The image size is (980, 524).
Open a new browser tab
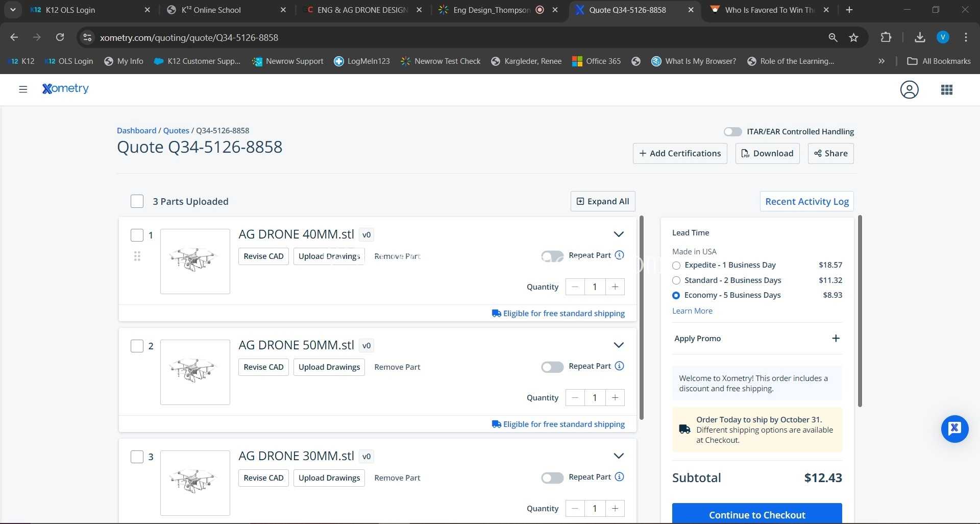pos(849,10)
